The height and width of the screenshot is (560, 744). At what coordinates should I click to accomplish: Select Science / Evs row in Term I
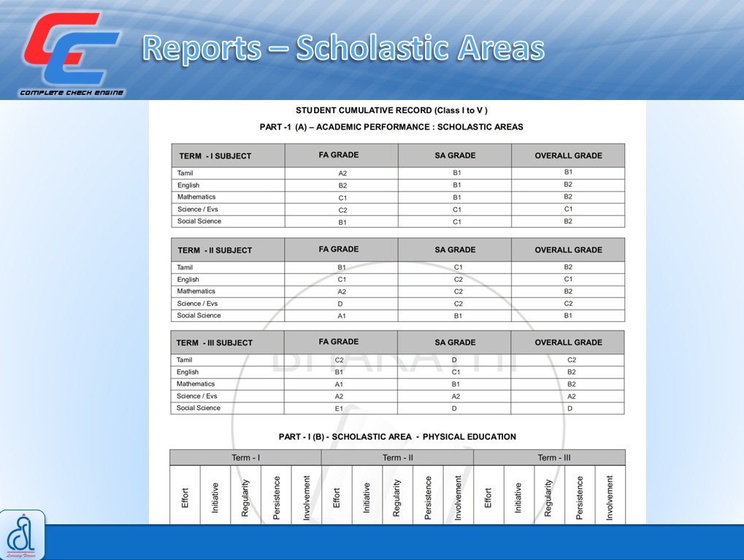(x=398, y=210)
